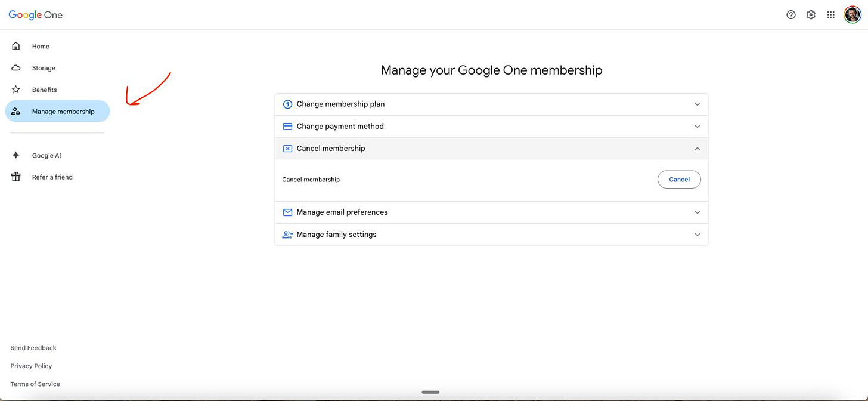Click the Change membership plan number icon
868x401 pixels.
(287, 104)
